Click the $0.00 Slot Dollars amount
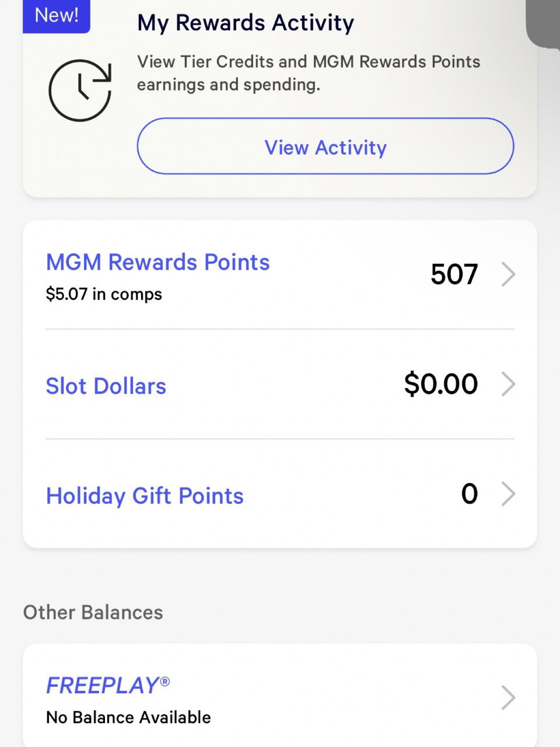This screenshot has width=560, height=747. [440, 384]
